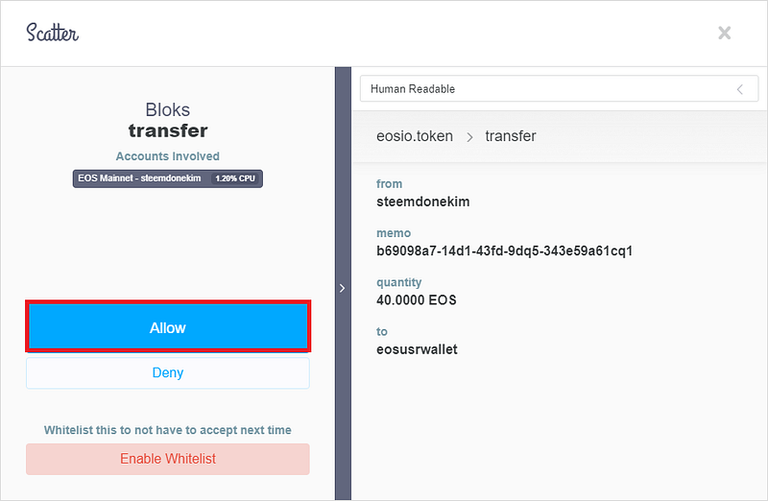Select eosio.token contract breadcrumb
Screen dimensions: 768x501
coord(414,136)
